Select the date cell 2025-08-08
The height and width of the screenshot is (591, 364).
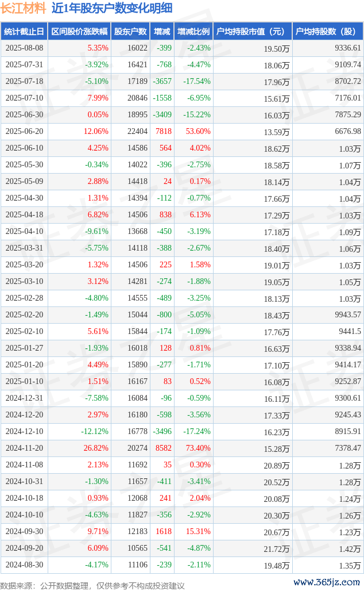[x=25, y=48]
